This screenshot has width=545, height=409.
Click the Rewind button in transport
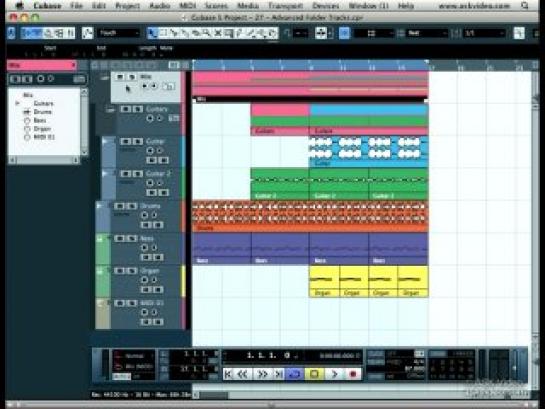243,374
